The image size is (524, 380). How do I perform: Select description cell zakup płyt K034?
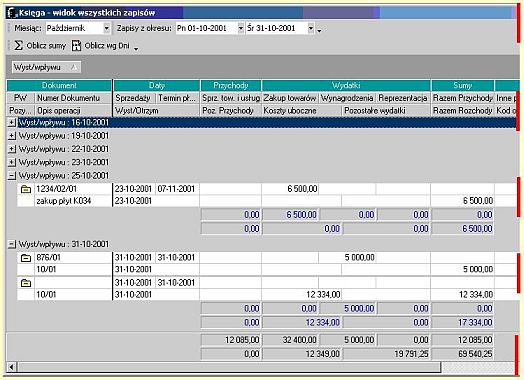tap(73, 201)
